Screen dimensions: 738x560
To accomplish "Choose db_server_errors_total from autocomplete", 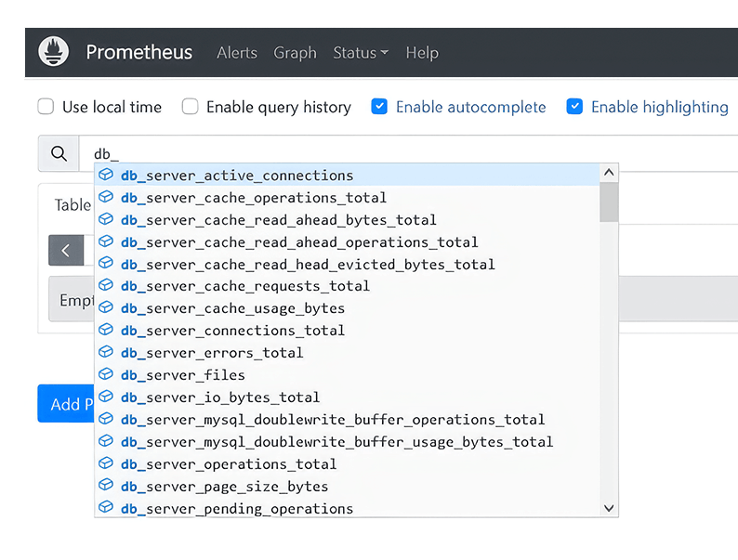I will [348, 352].
